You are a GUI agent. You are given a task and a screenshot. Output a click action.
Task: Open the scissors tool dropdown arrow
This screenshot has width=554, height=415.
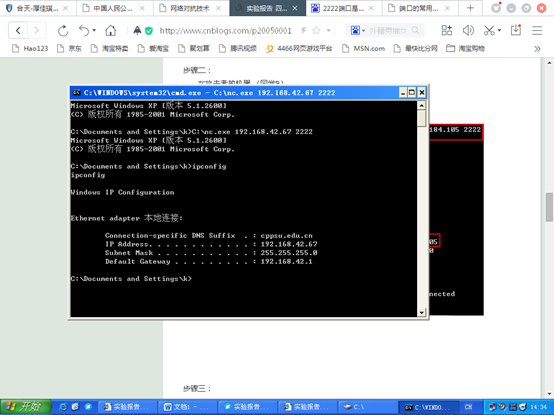499,31
